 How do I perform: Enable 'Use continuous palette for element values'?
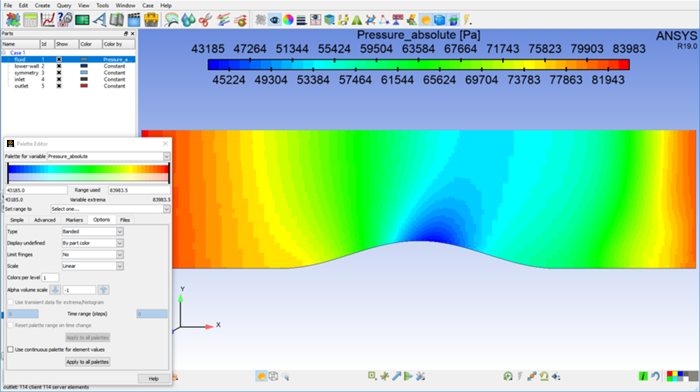click(10, 350)
